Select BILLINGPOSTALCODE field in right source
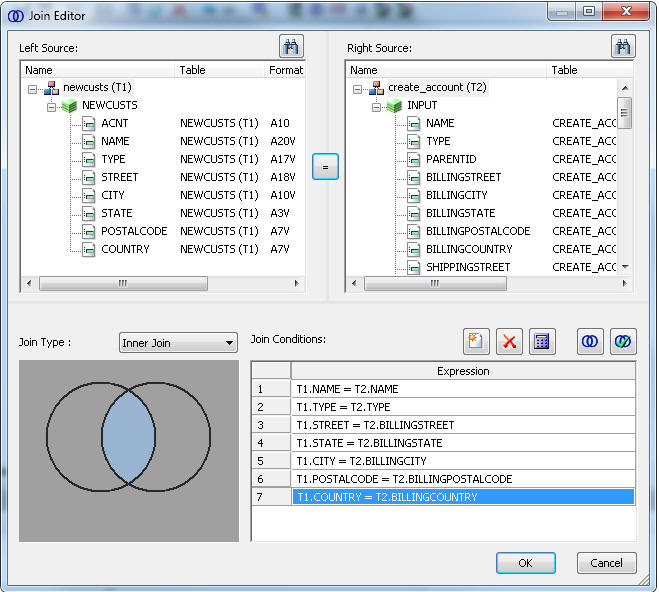This screenshot has width=659, height=592. coord(478,232)
